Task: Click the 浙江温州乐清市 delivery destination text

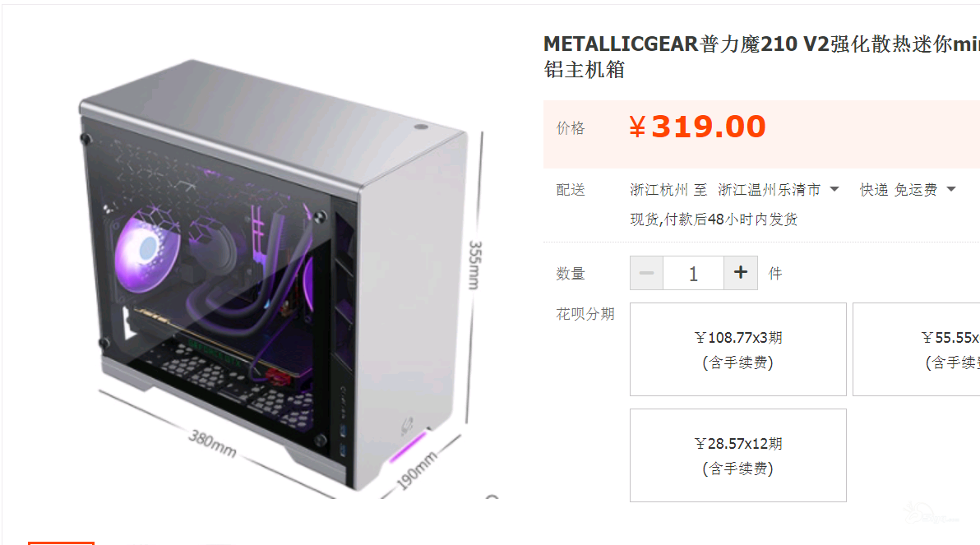Action: tap(769, 190)
